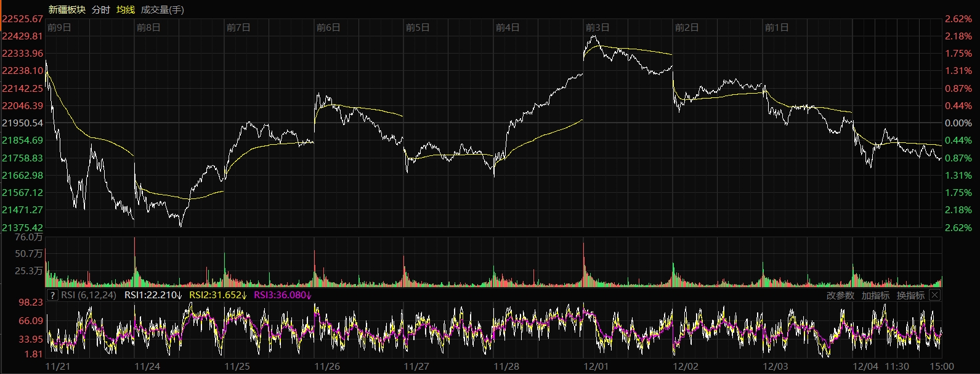Click the RSI (6,12,24) indicator name
Screen dimensions: 980x374
pos(89,295)
